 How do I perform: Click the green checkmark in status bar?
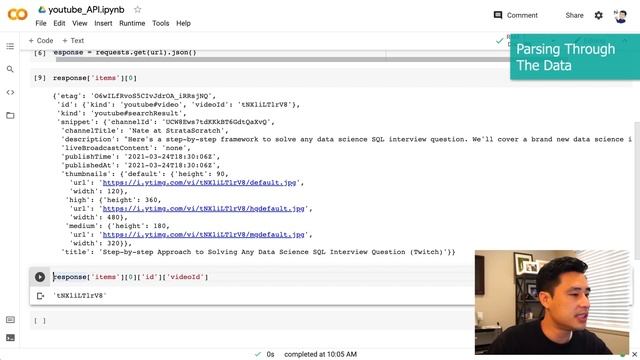pyautogui.click(x=258, y=354)
